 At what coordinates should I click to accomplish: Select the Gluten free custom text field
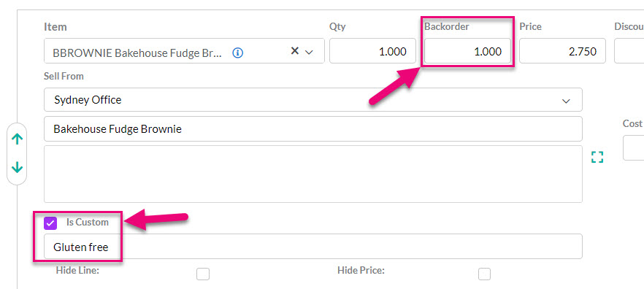click(x=313, y=247)
